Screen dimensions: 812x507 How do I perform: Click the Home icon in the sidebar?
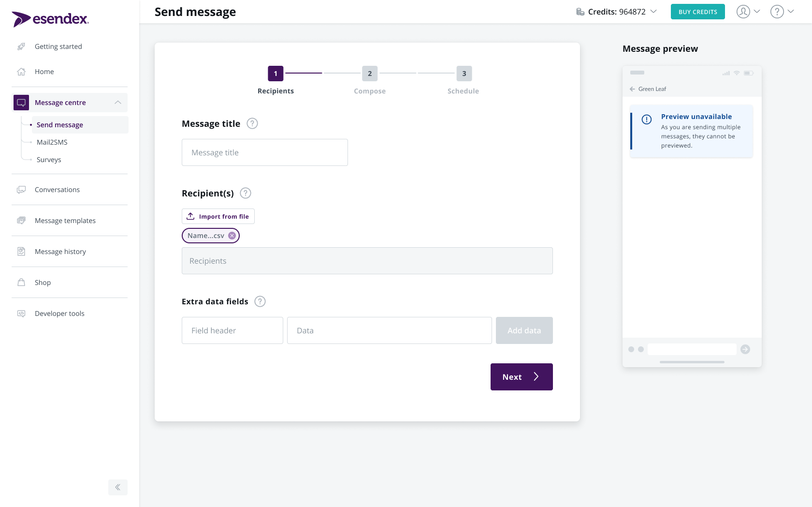pyautogui.click(x=21, y=71)
